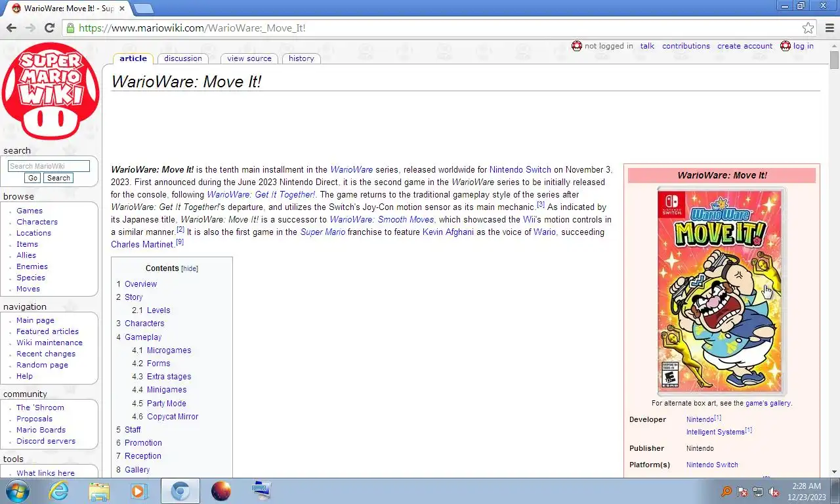Open Recent changes in the navigation sidebar
The width and height of the screenshot is (840, 504).
tap(46, 354)
